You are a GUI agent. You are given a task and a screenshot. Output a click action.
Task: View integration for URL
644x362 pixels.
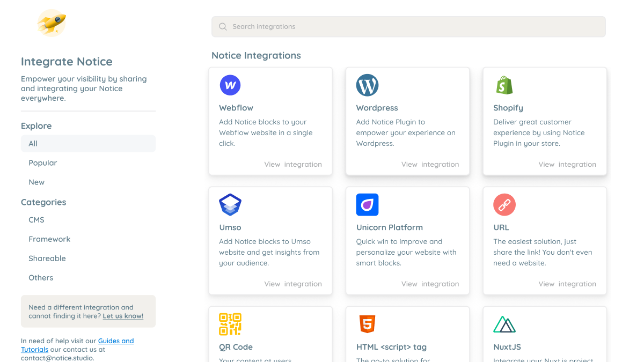[567, 284]
